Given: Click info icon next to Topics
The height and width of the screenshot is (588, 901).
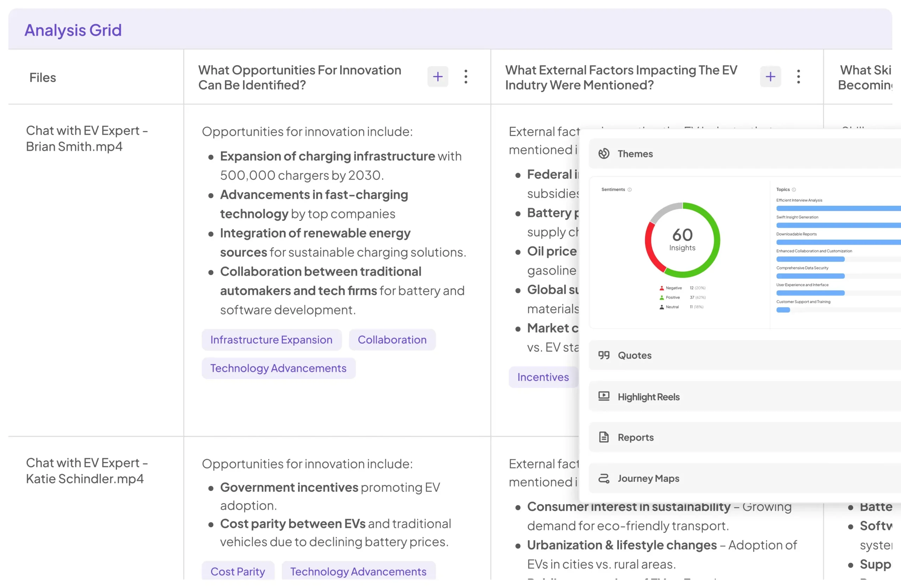Looking at the screenshot, I should click(794, 190).
